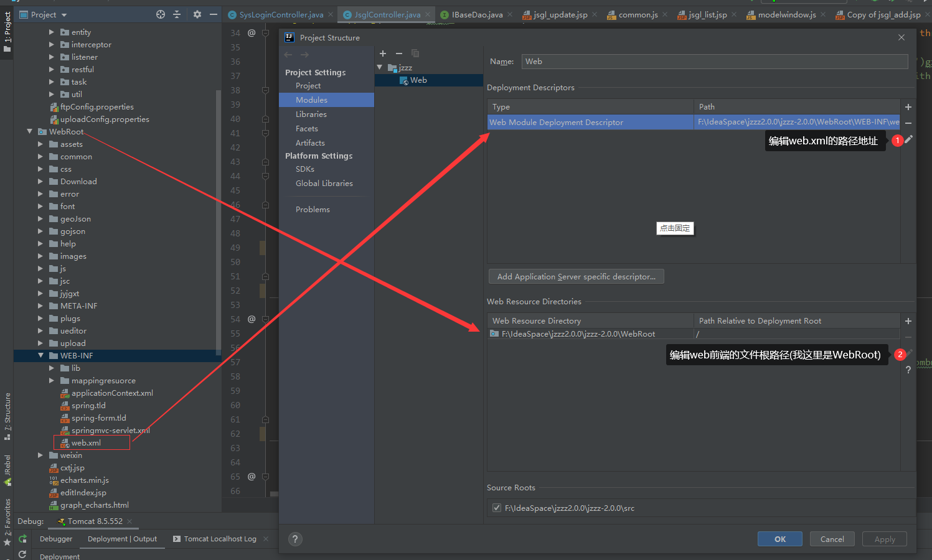Image resolution: width=932 pixels, height=560 pixels.
Task: Click help question mark beside web resource directories
Action: tap(908, 370)
